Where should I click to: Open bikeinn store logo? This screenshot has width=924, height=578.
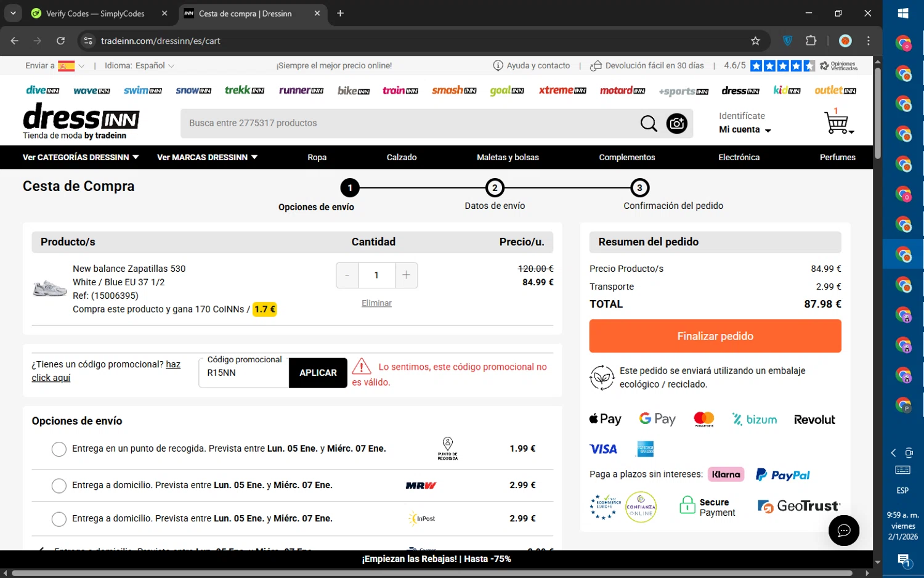pos(354,91)
